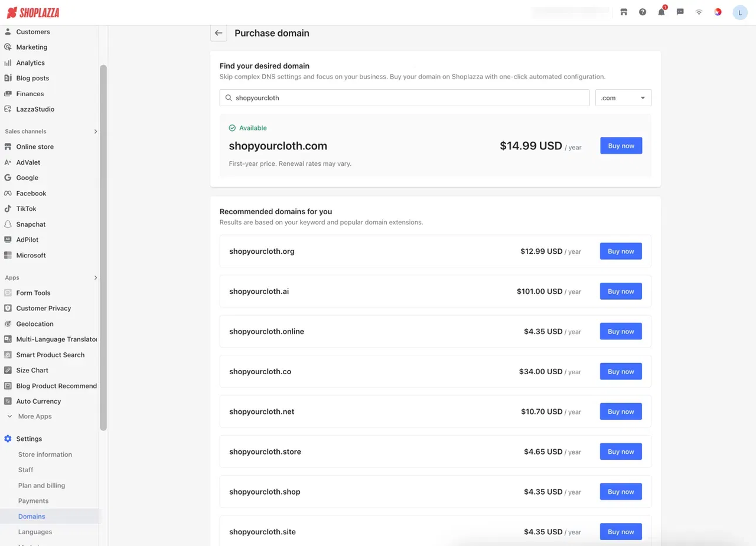Click the Settings gear icon
The image size is (756, 546).
tap(8, 439)
